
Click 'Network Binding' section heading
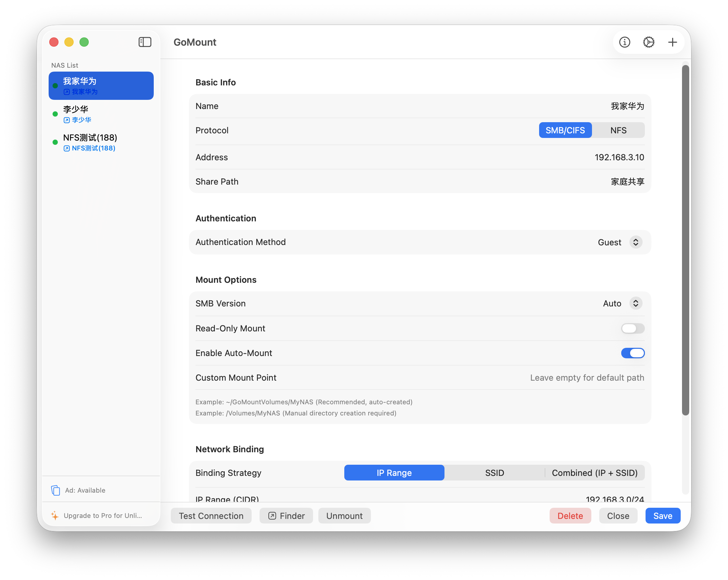(230, 449)
